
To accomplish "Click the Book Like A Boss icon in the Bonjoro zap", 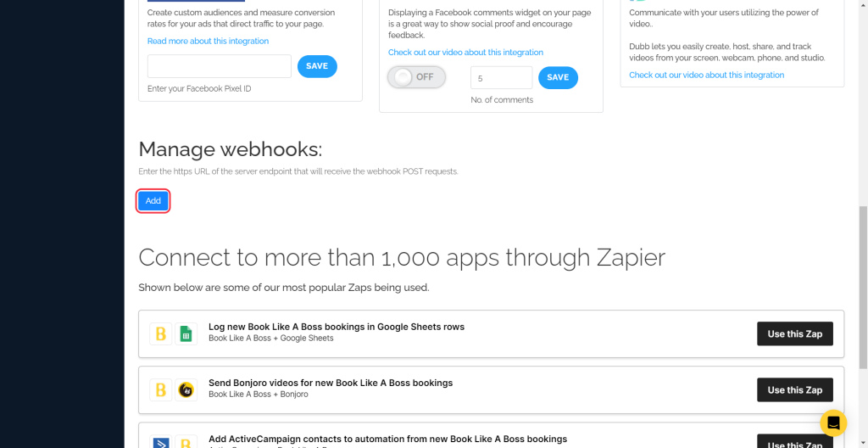I will click(160, 390).
